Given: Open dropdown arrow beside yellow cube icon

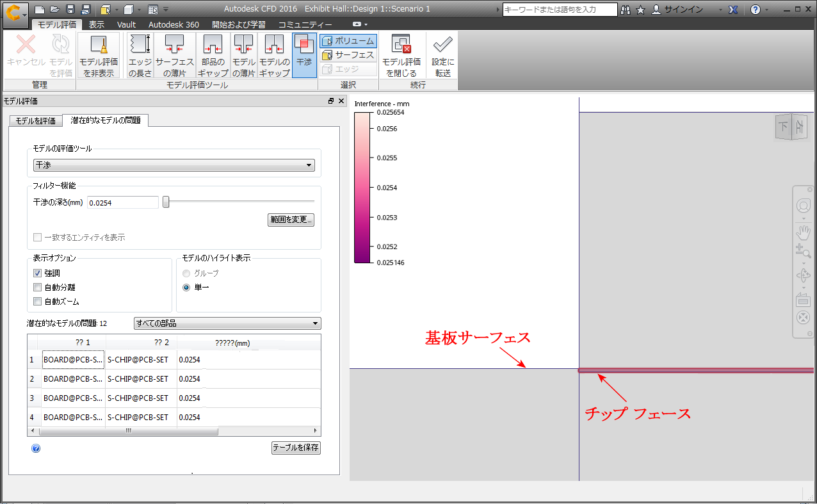Looking at the screenshot, I should pyautogui.click(x=116, y=10).
